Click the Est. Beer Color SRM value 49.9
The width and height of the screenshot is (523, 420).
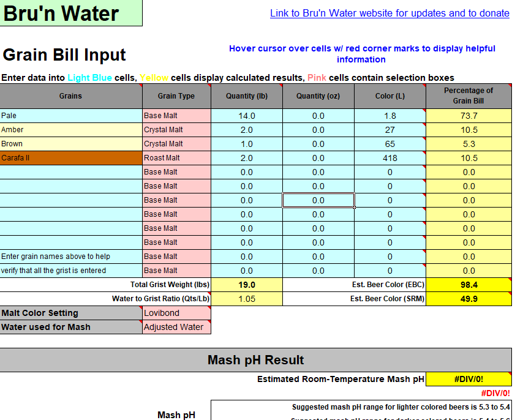click(468, 299)
